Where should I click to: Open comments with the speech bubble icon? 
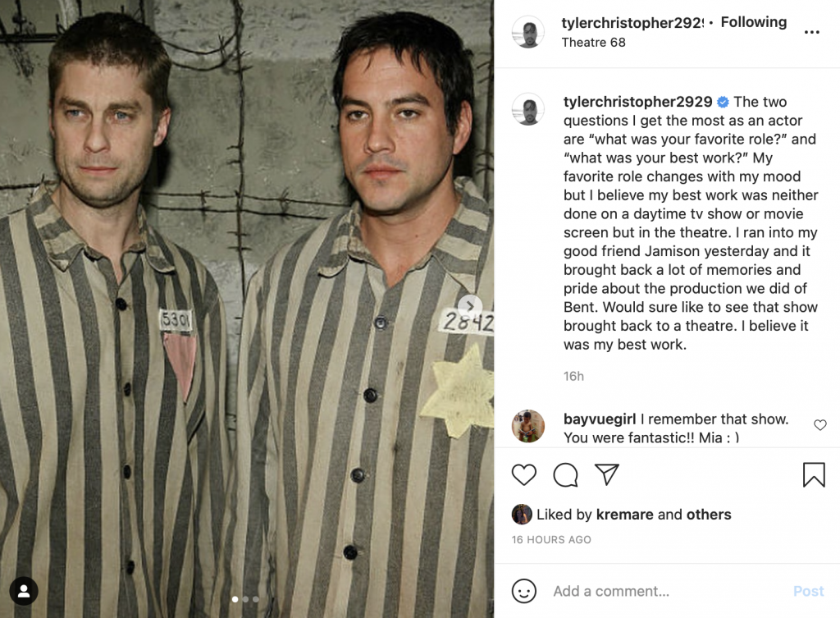tap(566, 475)
